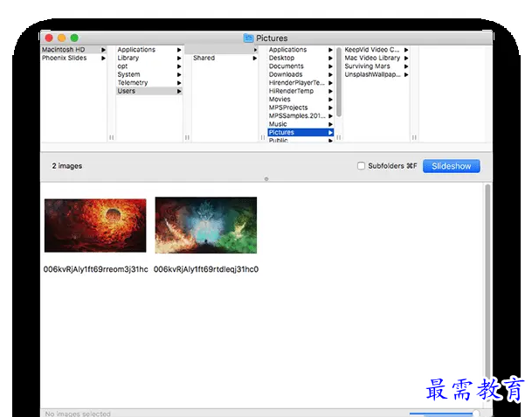Expand arrow beside Pictures folder

tap(330, 132)
